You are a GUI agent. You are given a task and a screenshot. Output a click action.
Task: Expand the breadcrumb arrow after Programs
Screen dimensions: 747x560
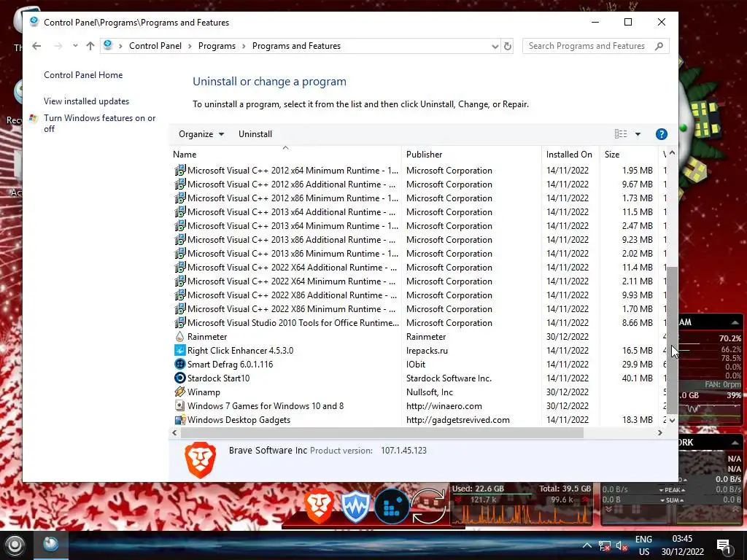coord(244,46)
